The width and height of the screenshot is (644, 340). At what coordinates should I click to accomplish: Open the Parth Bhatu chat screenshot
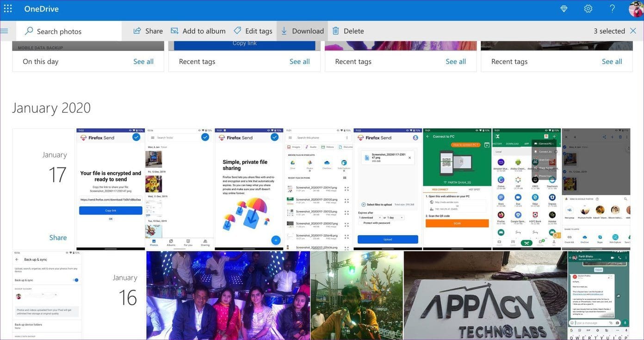click(599, 296)
